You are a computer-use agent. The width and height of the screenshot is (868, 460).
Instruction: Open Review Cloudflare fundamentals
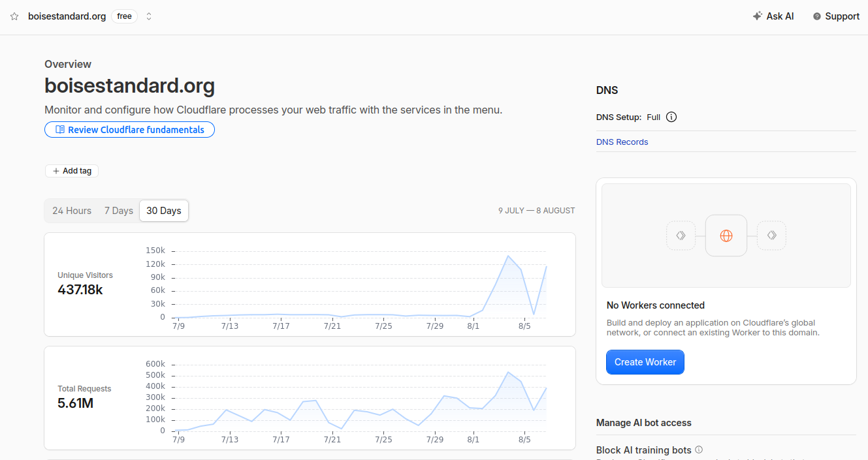pyautogui.click(x=129, y=130)
